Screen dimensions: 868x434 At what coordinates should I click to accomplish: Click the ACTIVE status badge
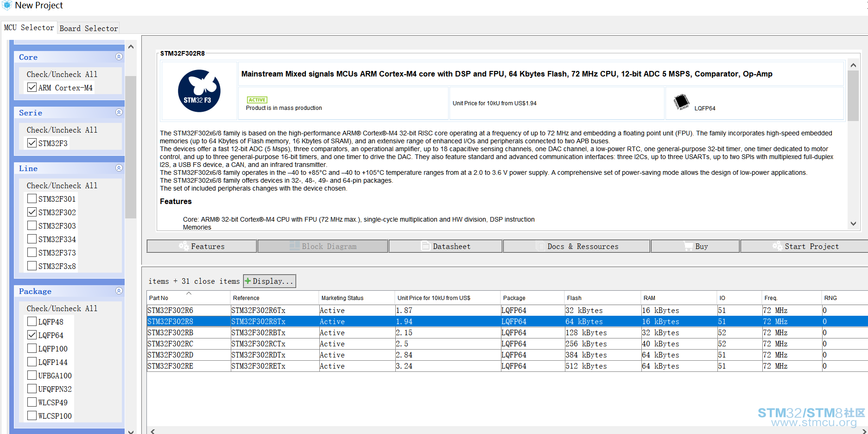pyautogui.click(x=257, y=100)
